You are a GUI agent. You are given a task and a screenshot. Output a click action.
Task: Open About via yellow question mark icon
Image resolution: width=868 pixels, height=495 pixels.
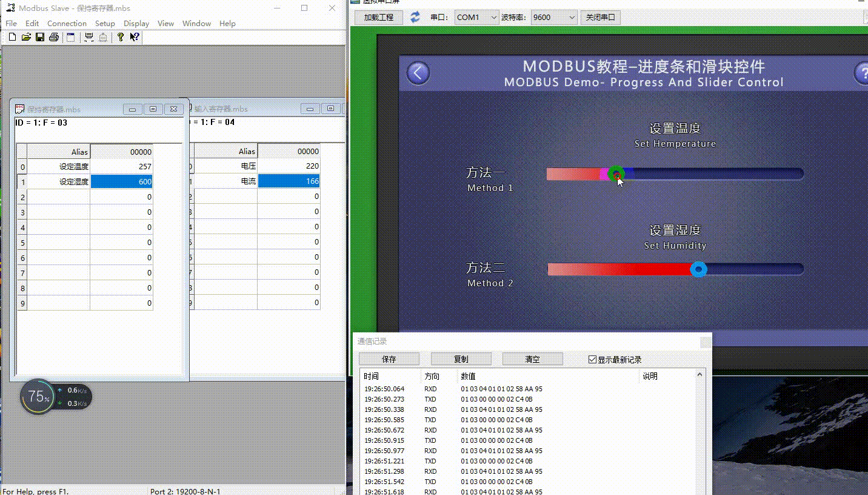[x=120, y=38]
